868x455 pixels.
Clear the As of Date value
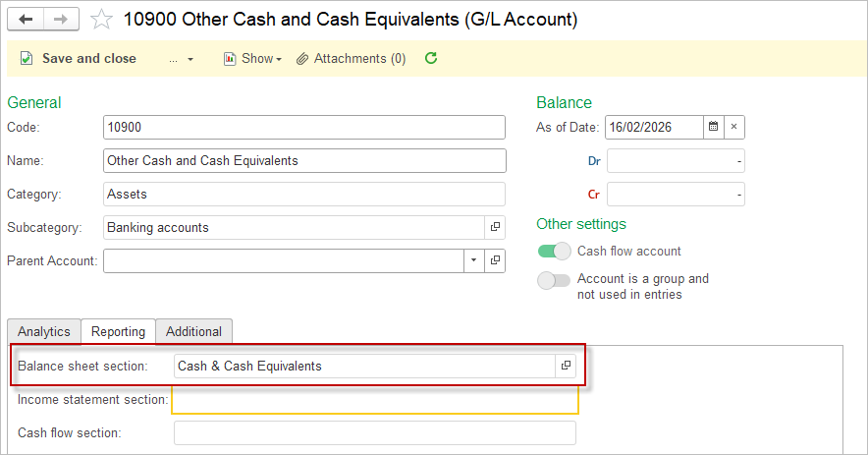pos(733,127)
